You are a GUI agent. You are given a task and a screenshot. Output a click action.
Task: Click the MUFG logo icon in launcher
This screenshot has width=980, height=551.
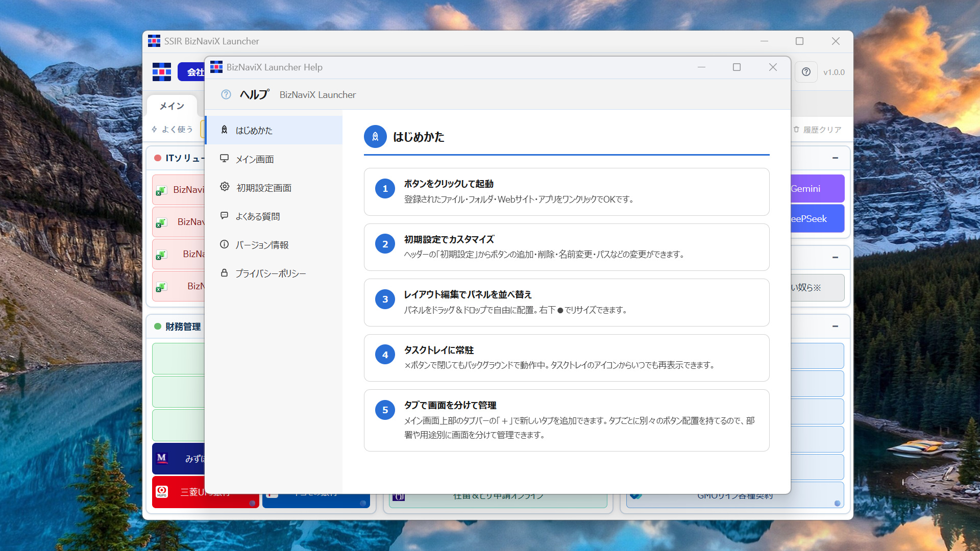pyautogui.click(x=162, y=491)
